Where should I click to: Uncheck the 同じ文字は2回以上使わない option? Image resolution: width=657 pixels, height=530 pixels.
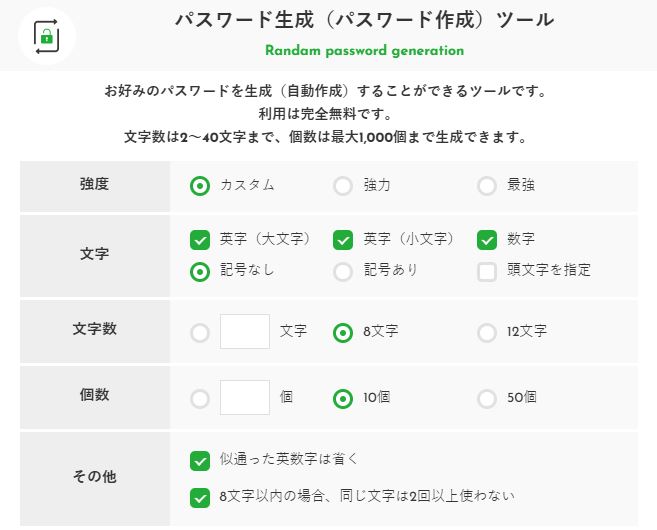200,497
